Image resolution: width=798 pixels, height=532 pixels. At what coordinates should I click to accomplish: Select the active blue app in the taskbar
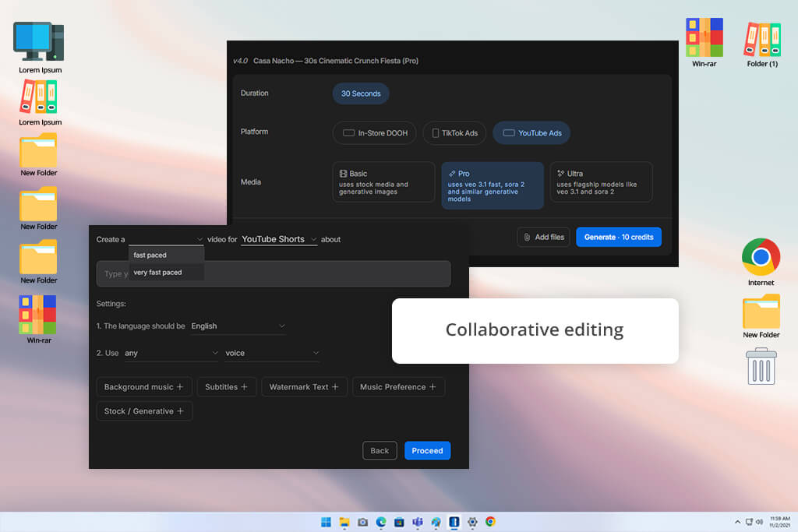coord(454,522)
